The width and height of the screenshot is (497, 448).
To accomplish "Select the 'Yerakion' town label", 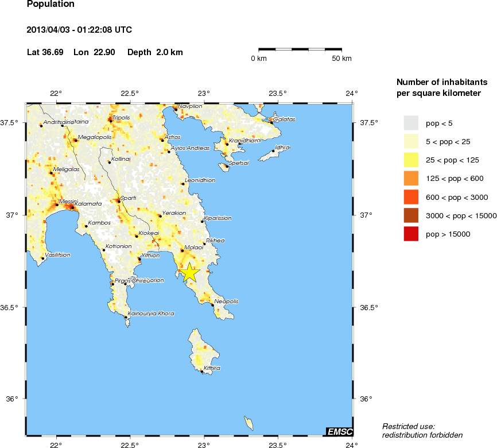I will pyautogui.click(x=174, y=213).
